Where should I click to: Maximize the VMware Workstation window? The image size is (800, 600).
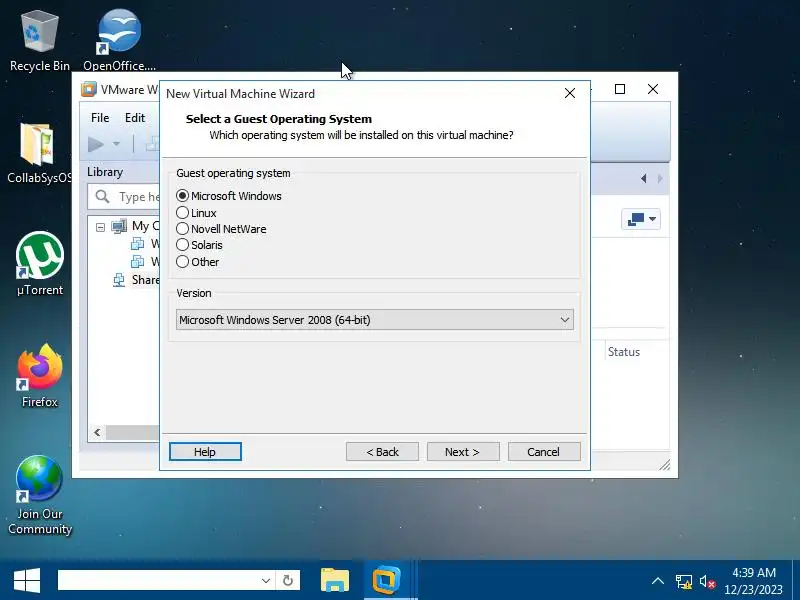620,89
